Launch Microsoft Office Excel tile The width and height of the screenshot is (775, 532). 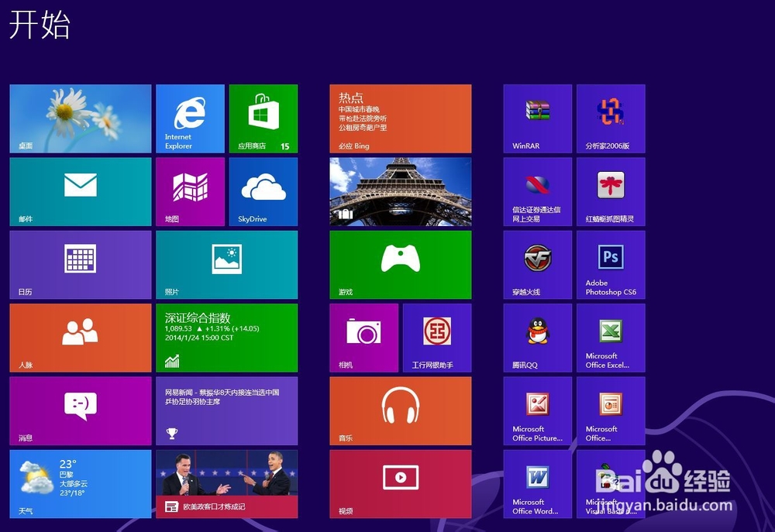click(x=611, y=338)
